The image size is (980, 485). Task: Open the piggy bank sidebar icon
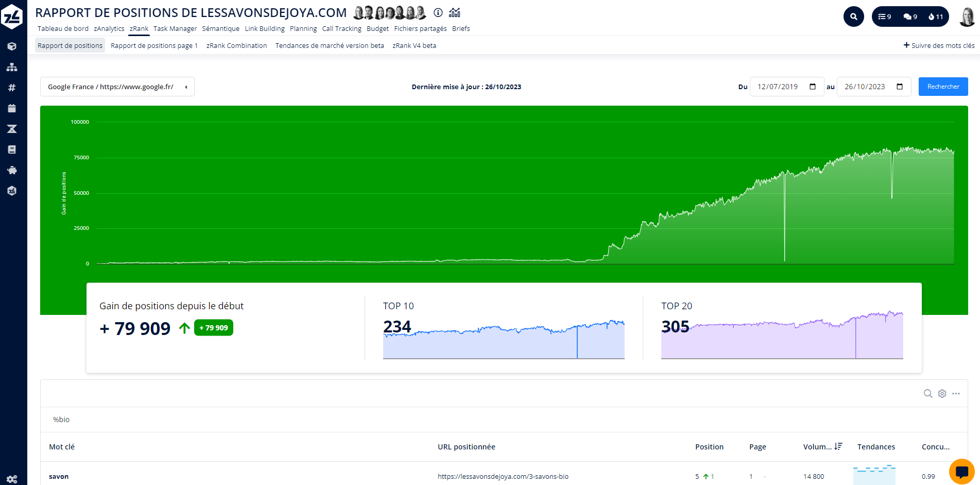click(12, 170)
